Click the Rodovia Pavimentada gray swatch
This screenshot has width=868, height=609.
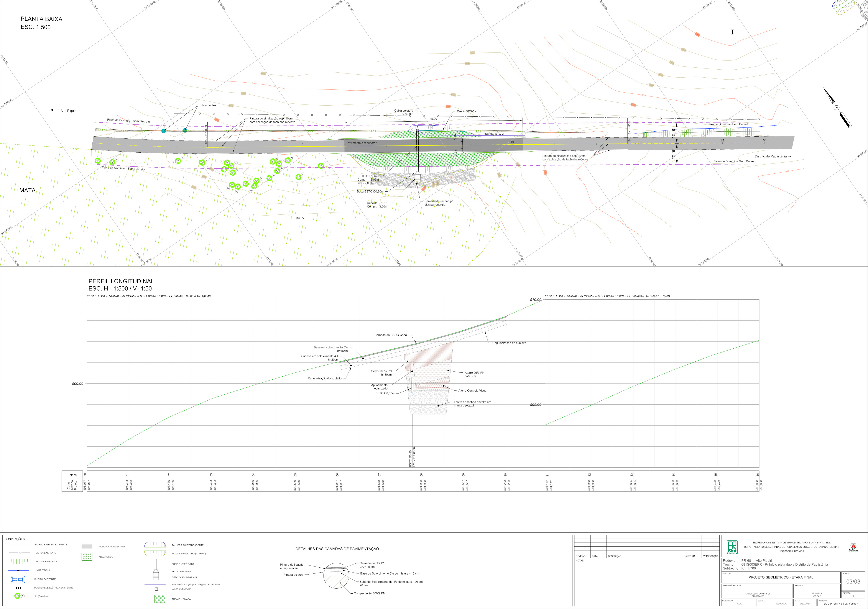pos(87,546)
